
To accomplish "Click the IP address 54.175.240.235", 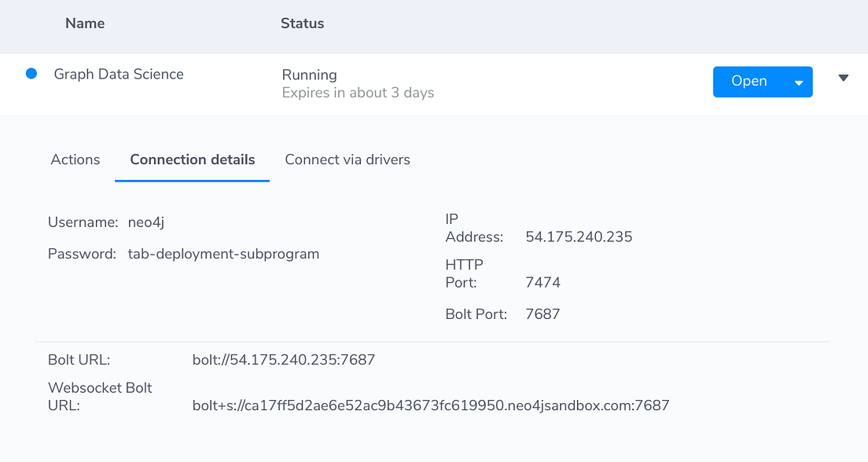I will click(579, 236).
